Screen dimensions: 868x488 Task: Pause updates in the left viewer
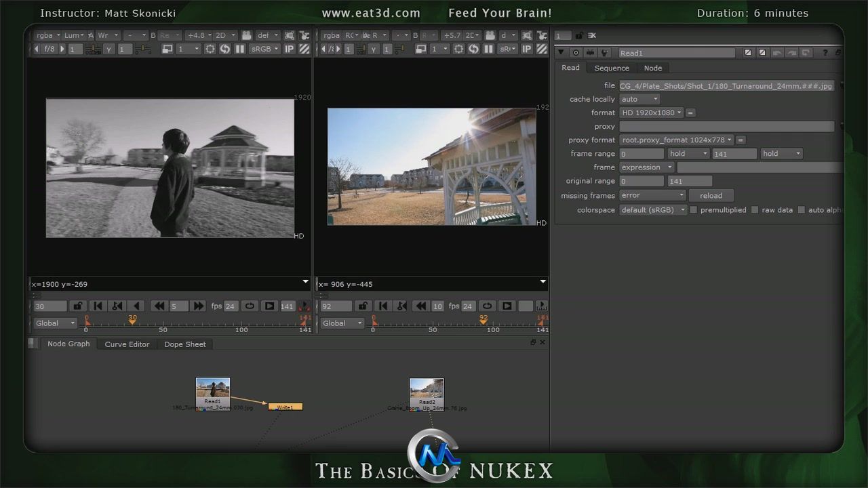[x=239, y=49]
